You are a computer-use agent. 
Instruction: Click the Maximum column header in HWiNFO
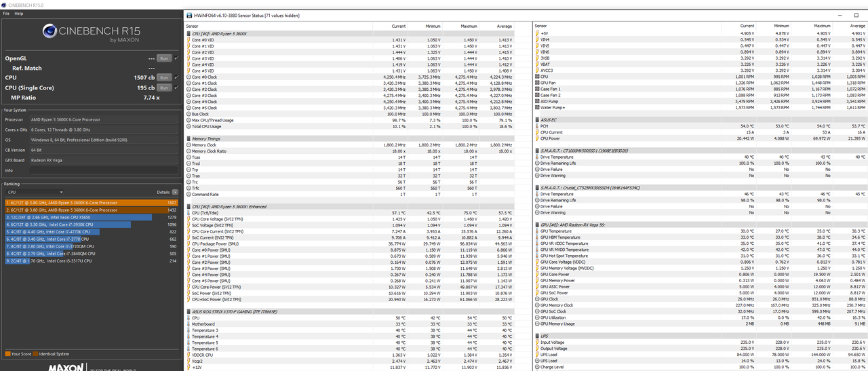[x=469, y=26]
